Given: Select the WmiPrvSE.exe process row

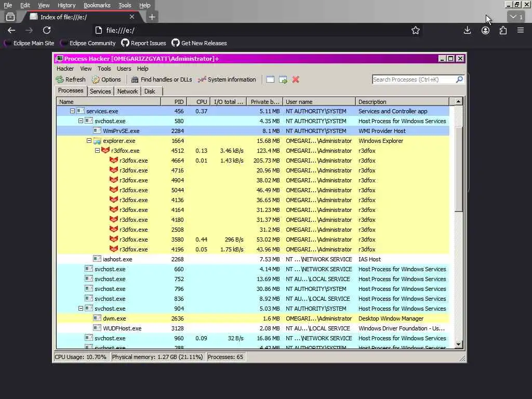Looking at the screenshot, I should point(253,130).
